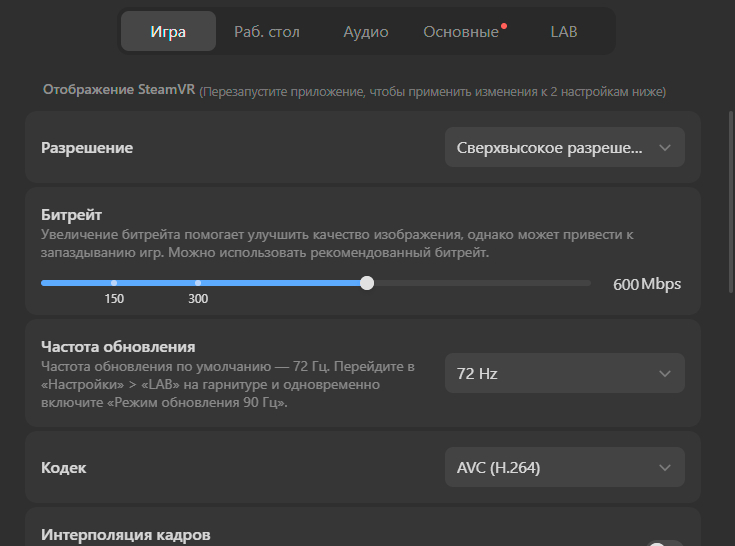The width and height of the screenshot is (735, 546).
Task: Select the Игра tab
Action: pos(168,31)
